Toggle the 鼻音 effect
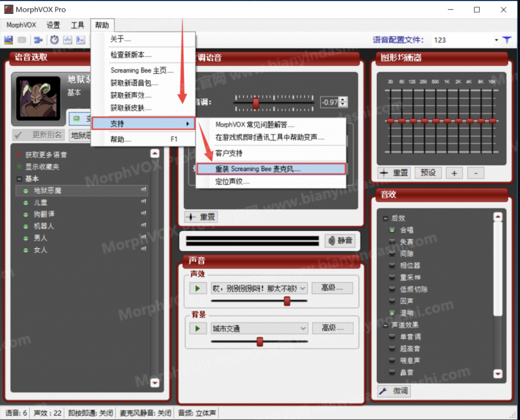The image size is (520, 420). (392, 372)
